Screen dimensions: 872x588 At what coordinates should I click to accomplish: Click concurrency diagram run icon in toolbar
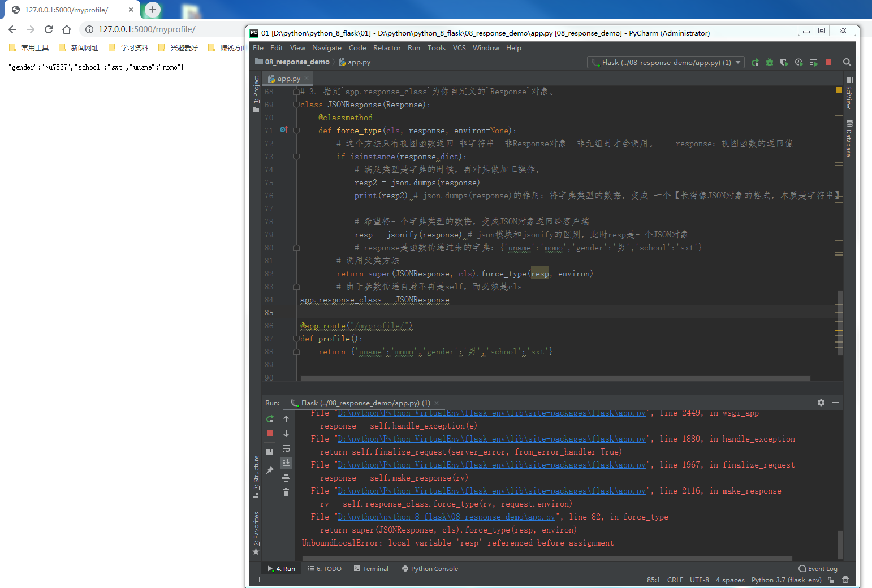(x=814, y=63)
